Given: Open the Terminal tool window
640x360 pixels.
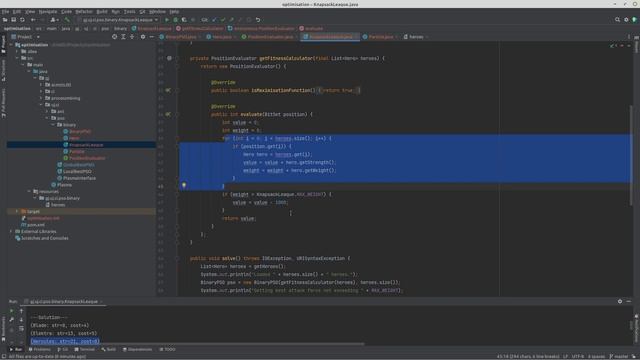Looking at the screenshot, I should (85, 349).
